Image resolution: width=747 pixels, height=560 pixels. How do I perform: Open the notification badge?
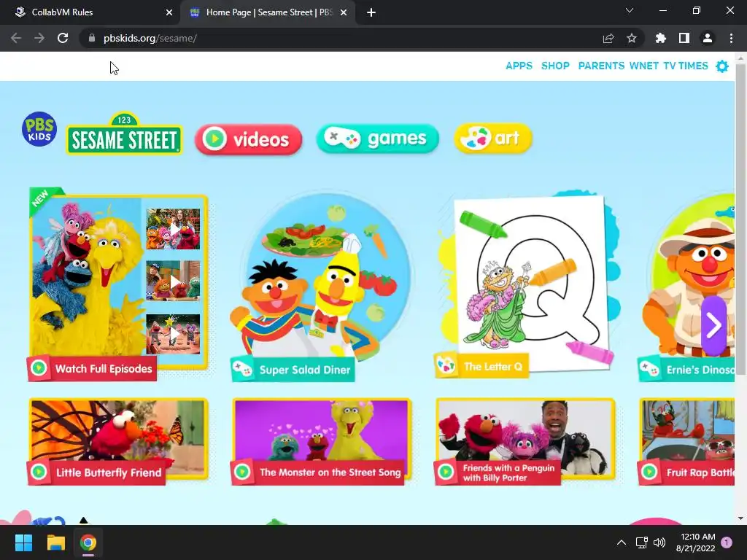[x=727, y=542]
